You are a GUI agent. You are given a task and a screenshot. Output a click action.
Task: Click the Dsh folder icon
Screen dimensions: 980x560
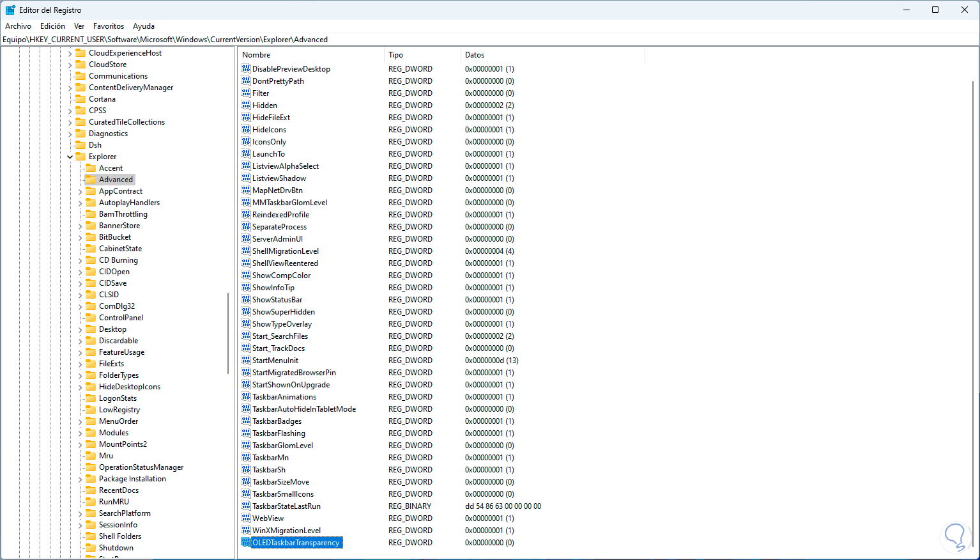tap(80, 145)
